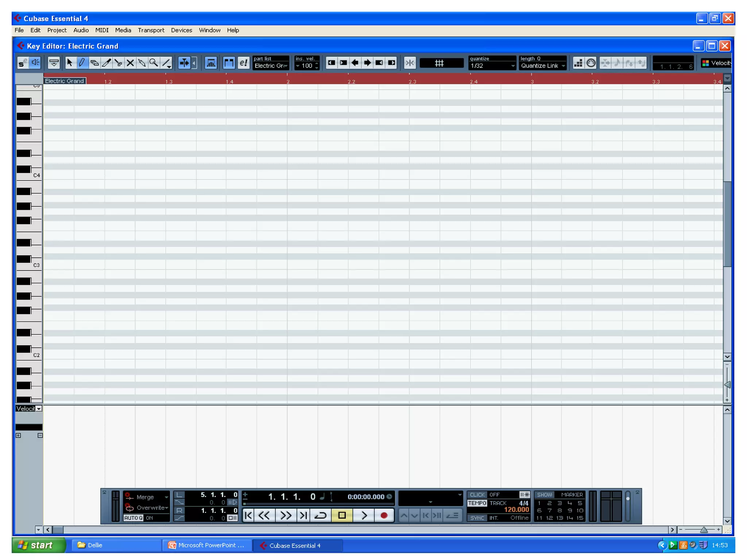747x560 pixels.
Task: Select the Zoom magnifier tool
Action: [x=154, y=63]
